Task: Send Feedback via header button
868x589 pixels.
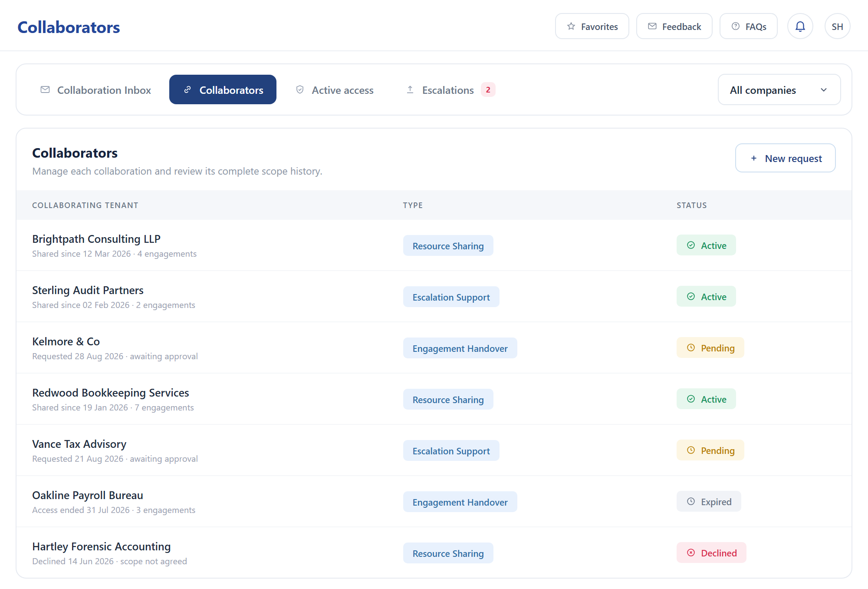Action: tap(674, 26)
